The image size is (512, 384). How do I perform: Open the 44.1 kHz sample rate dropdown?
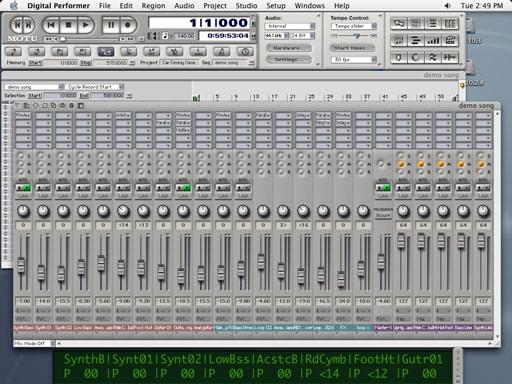coord(277,35)
